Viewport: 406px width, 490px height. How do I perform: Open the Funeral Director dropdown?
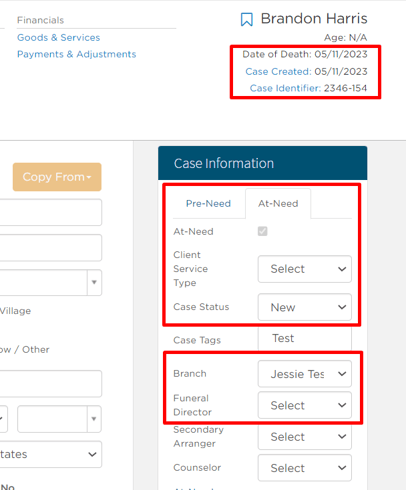point(305,405)
